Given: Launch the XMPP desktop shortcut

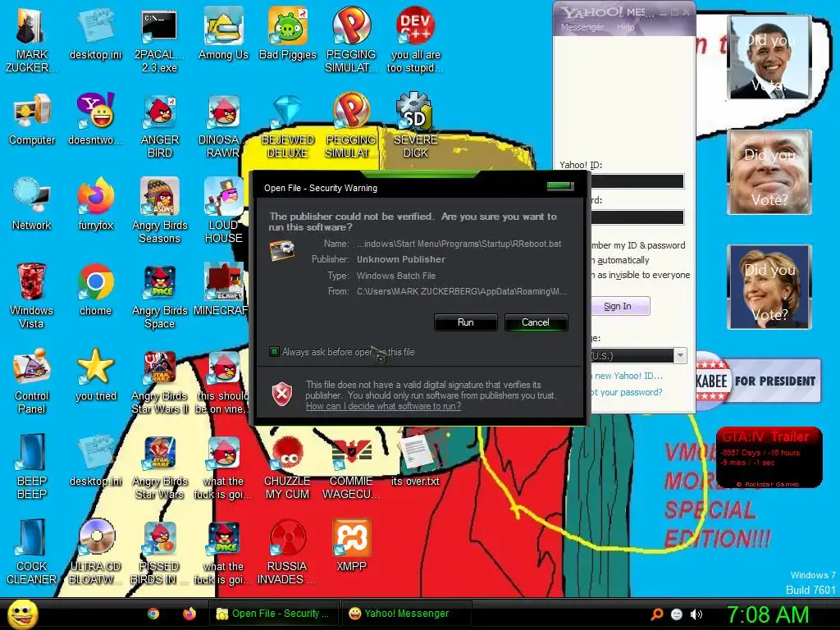Looking at the screenshot, I should (x=351, y=546).
